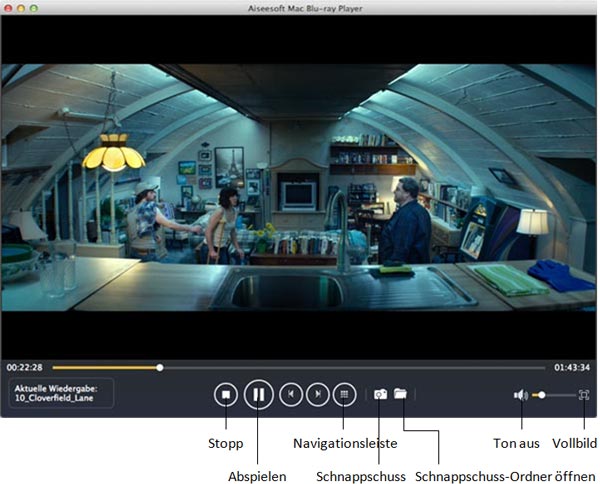
Task: Click the video frame showing the bunker scene
Action: click(x=298, y=187)
